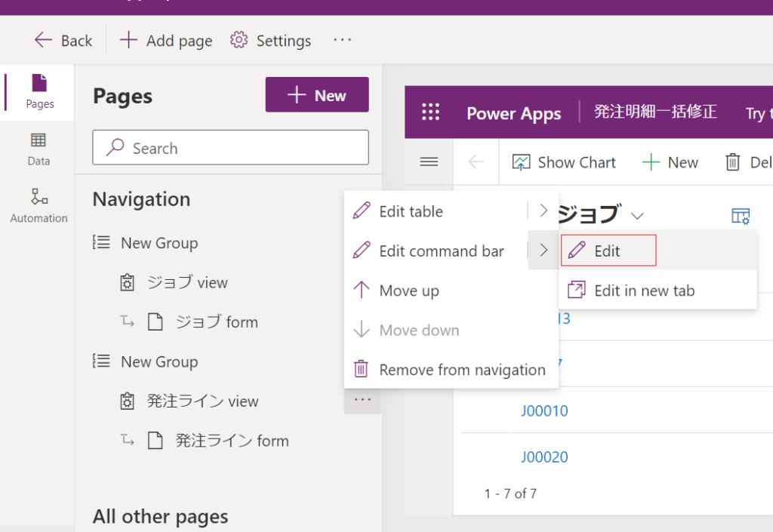
Task: Expand the Edit command bar submenu arrow
Action: tap(543, 251)
